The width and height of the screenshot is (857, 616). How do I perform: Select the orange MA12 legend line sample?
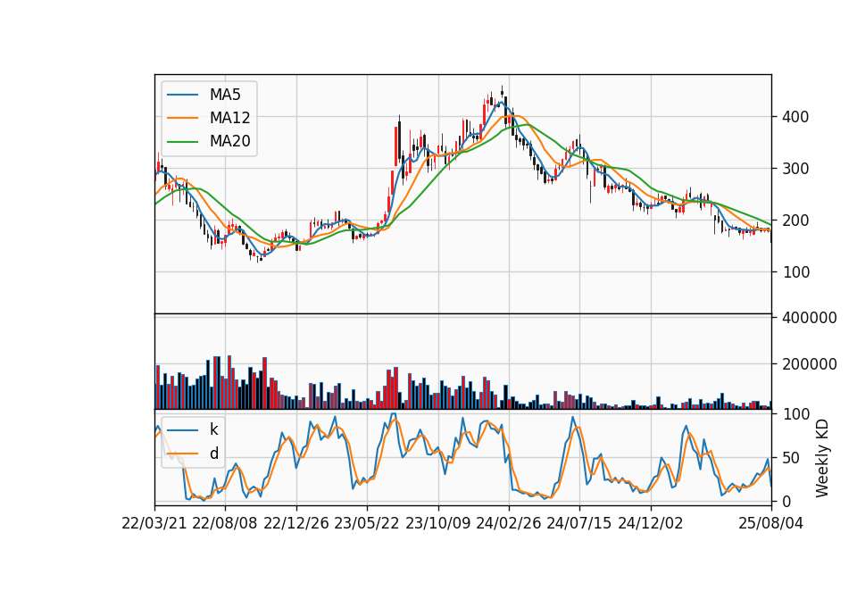click(182, 118)
